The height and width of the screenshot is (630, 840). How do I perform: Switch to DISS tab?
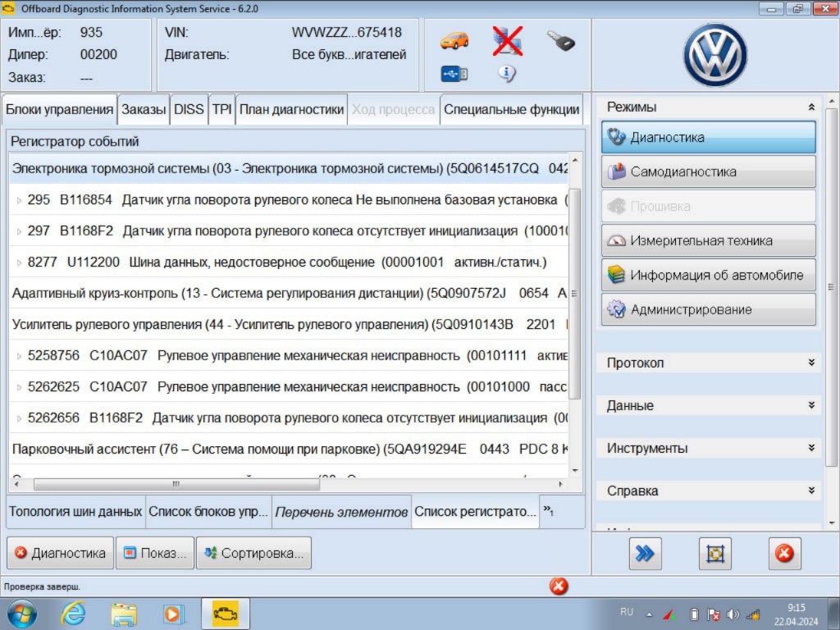point(189,109)
